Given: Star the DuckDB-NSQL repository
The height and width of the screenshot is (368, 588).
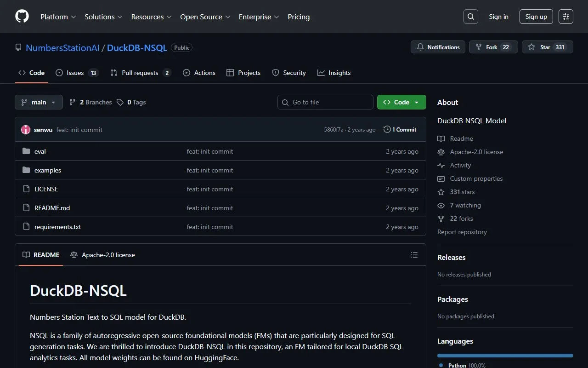Looking at the screenshot, I should (x=547, y=47).
